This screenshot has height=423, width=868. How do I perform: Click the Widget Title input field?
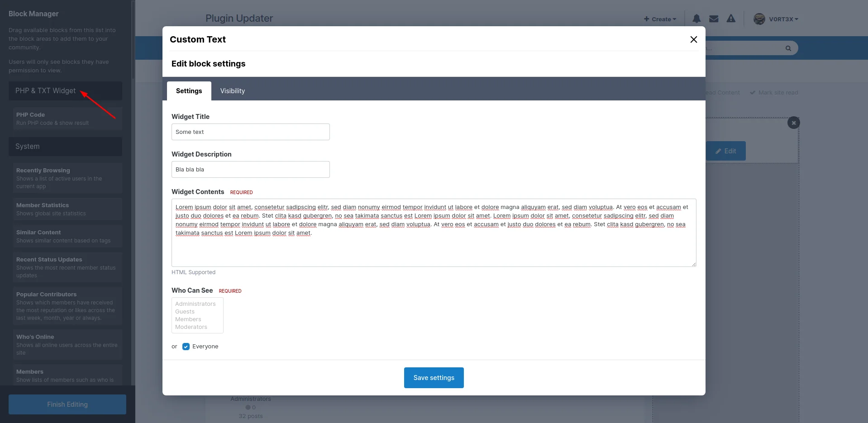250,132
